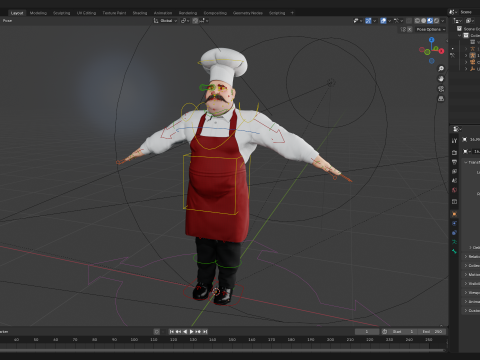The width and height of the screenshot is (480, 360).
Task: Click the blue Z axis navigation ball
Action: tap(432, 40)
